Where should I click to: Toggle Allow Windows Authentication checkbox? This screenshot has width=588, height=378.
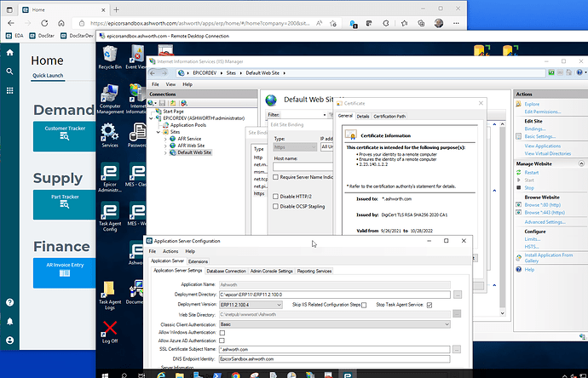pos(222,333)
